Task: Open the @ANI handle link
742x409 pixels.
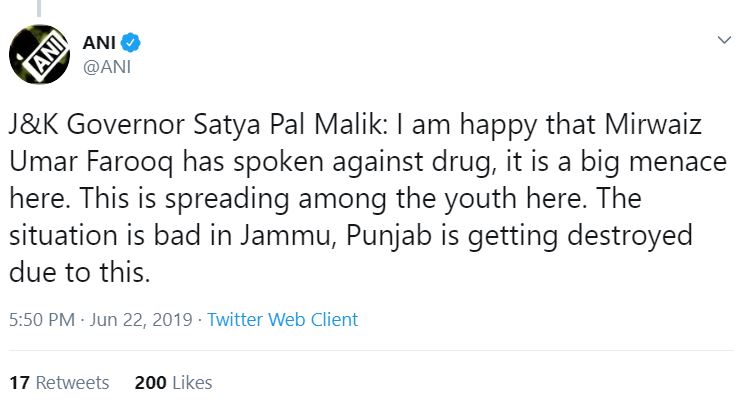Action: [103, 67]
